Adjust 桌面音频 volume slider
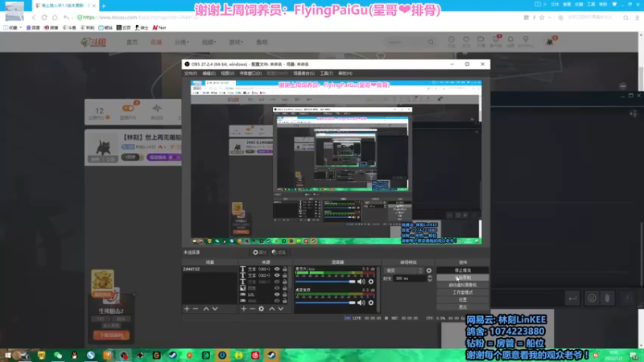 pos(325,302)
